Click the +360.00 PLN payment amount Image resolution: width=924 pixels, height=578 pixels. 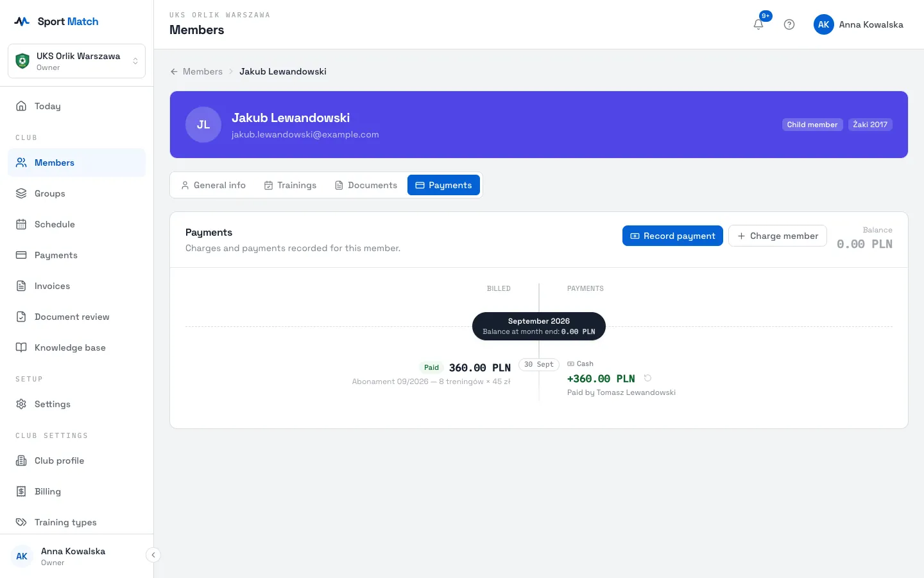[601, 379]
